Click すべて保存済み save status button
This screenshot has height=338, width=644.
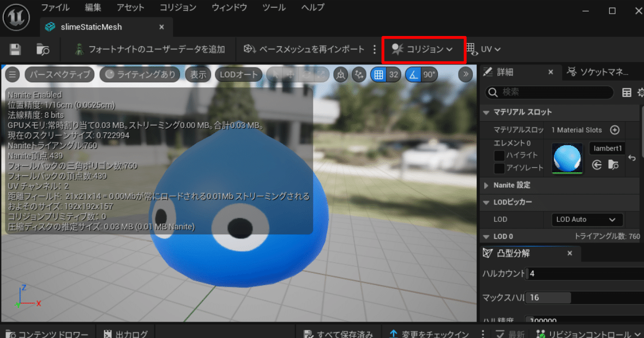(x=339, y=334)
